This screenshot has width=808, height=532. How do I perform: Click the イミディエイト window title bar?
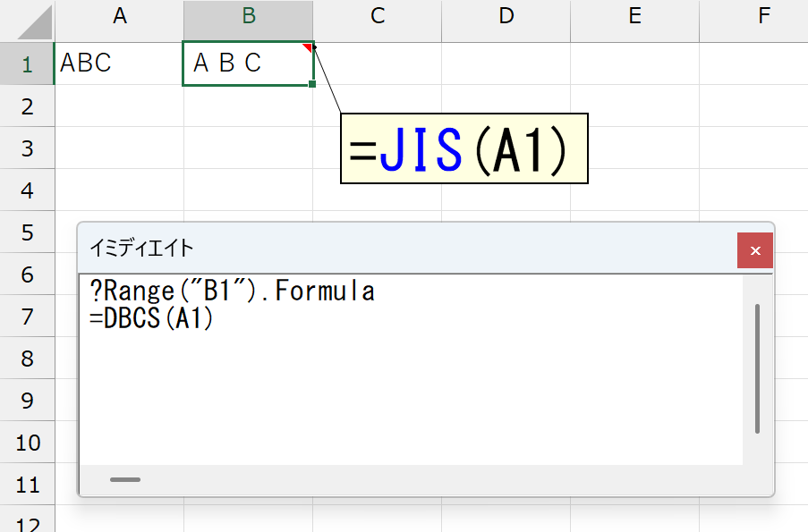(407, 249)
